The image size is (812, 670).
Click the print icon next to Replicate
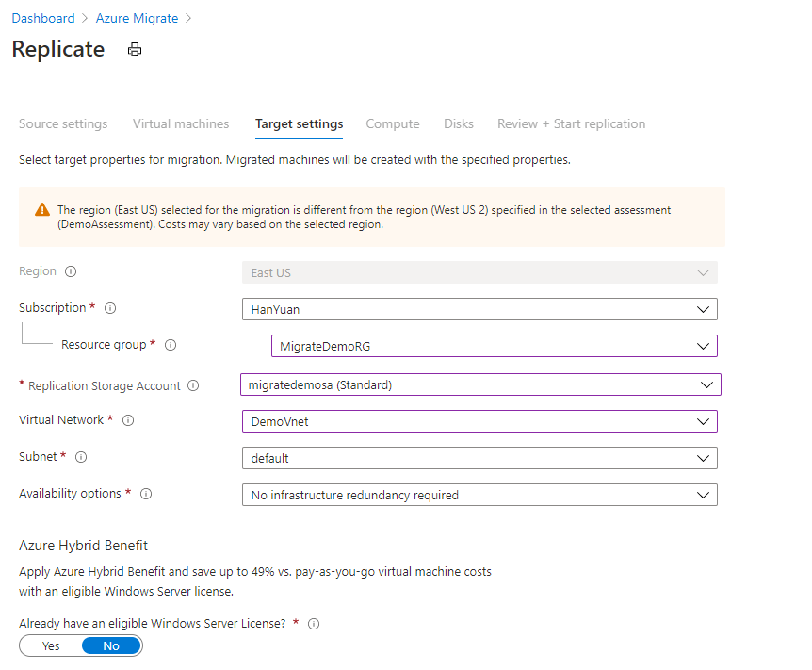click(x=135, y=49)
